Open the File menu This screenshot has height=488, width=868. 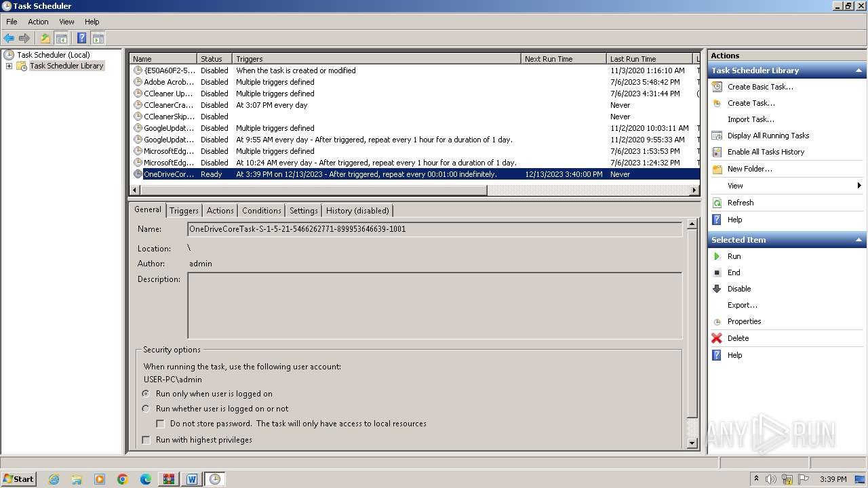[12, 22]
